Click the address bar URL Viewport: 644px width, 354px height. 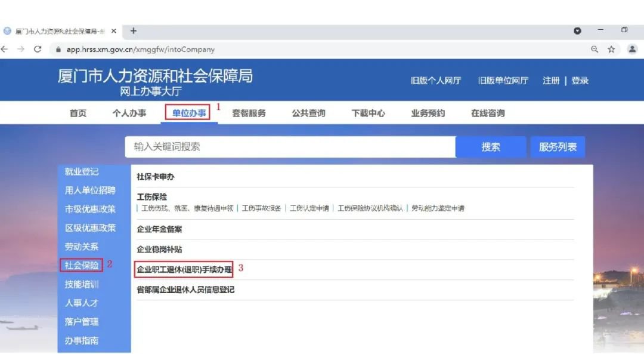pos(141,50)
